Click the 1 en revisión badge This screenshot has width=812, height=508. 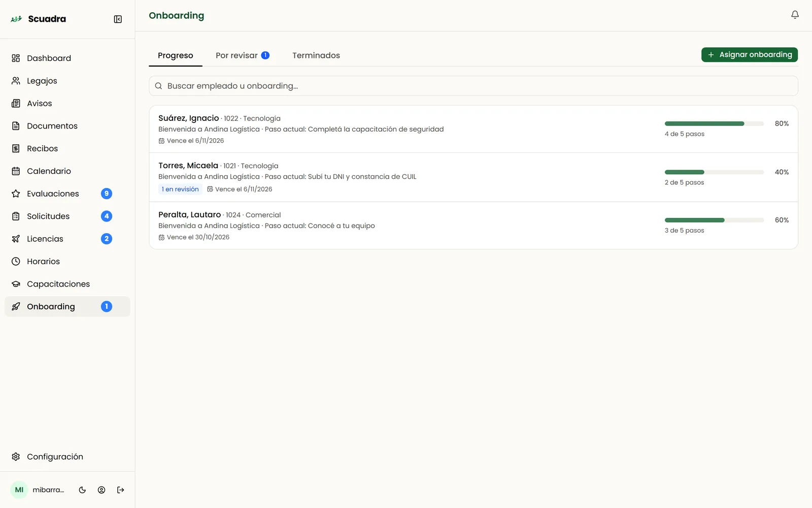click(x=180, y=189)
